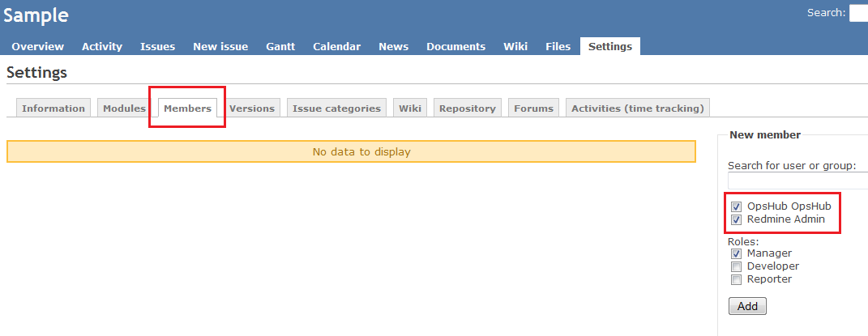Open the Issue categories tab
This screenshot has width=868, height=336.
[336, 108]
